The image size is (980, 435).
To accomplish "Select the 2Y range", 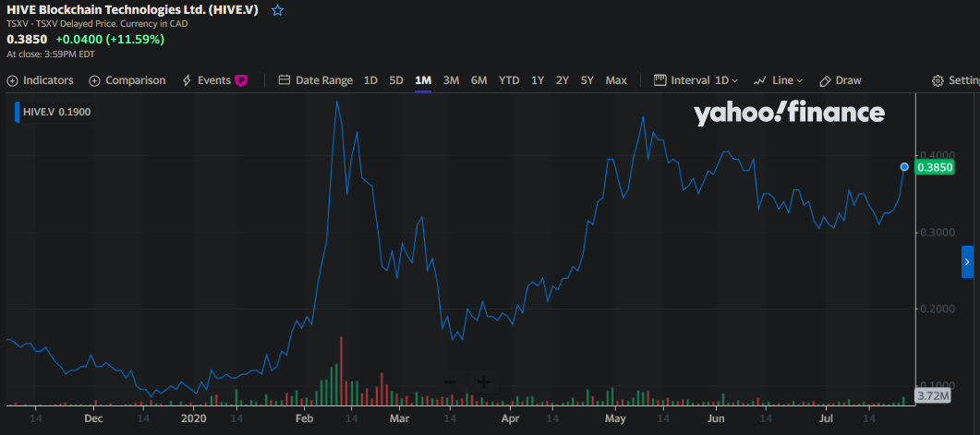I will click(x=563, y=80).
